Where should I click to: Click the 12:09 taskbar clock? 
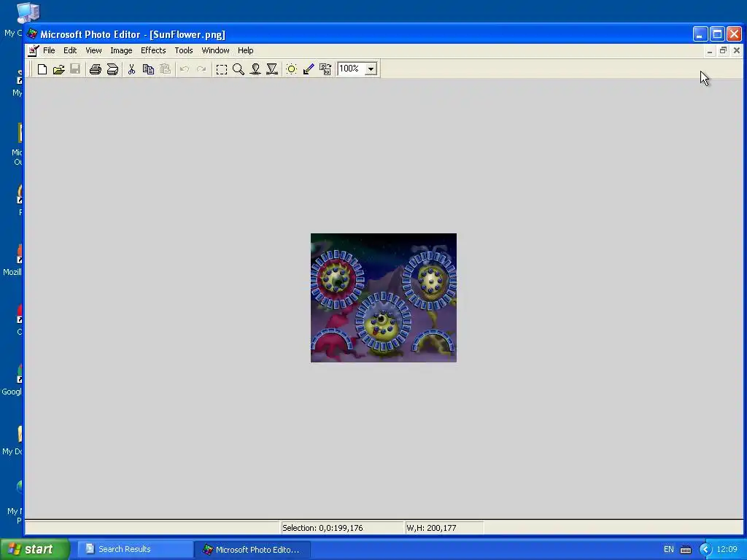point(727,550)
